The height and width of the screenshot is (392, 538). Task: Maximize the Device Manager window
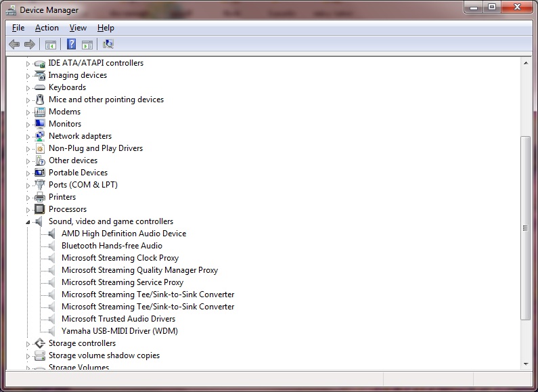tap(492, 7)
